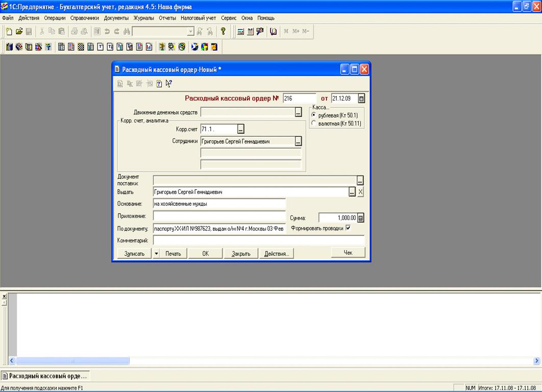Open the calculator icon in the main toolbar
This screenshot has height=392, width=542.
tap(241, 32)
